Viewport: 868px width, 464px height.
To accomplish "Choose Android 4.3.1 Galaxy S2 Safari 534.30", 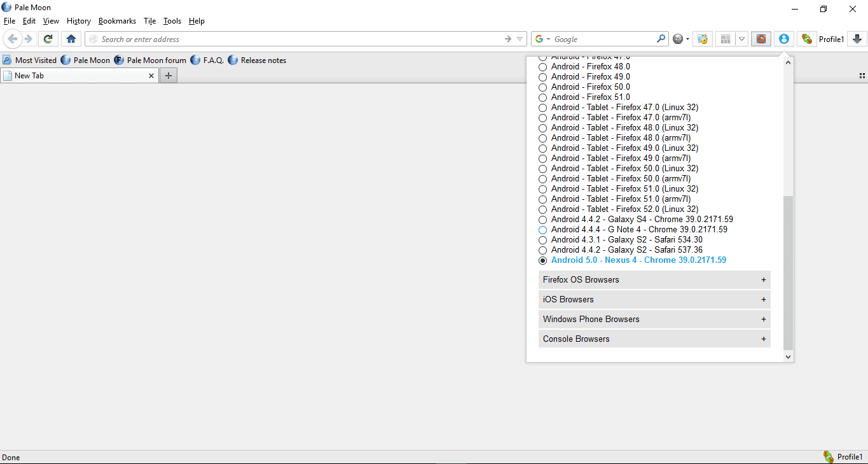I will pyautogui.click(x=542, y=240).
